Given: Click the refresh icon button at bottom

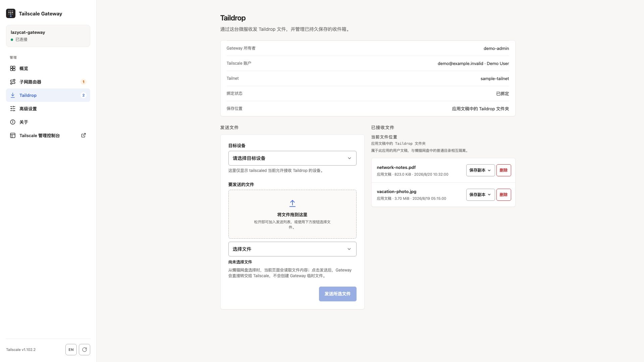Looking at the screenshot, I should click(x=85, y=350).
